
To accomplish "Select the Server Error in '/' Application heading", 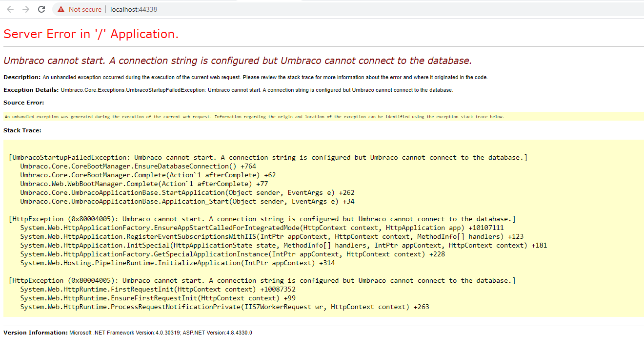I will tap(91, 34).
